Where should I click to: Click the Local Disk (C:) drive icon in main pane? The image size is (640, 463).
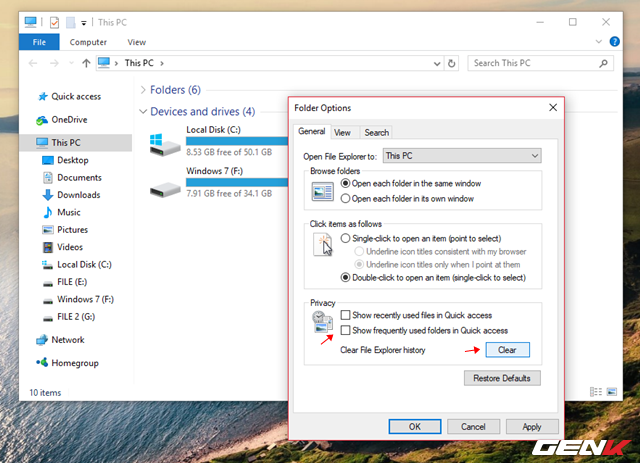click(165, 144)
